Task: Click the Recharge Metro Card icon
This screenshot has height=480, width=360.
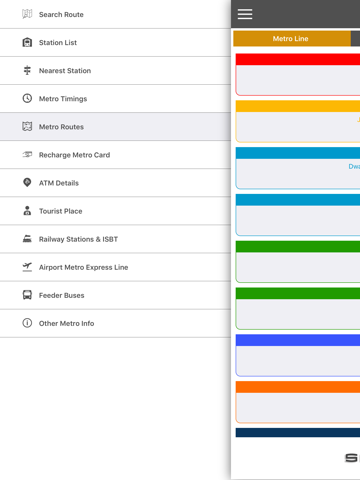Action: (x=27, y=154)
